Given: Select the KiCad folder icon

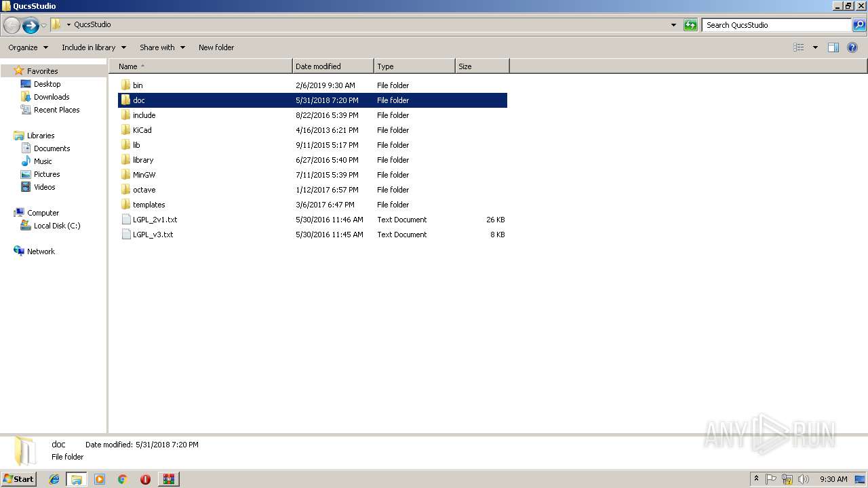Looking at the screenshot, I should point(125,130).
